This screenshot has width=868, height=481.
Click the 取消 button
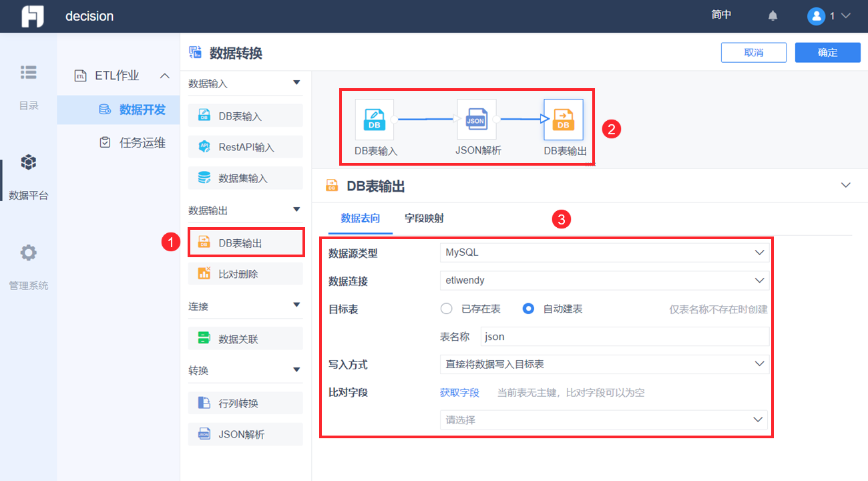point(754,53)
